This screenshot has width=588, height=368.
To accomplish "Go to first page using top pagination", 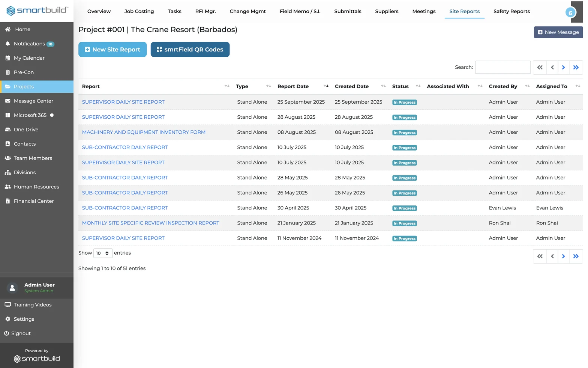I will tap(540, 68).
